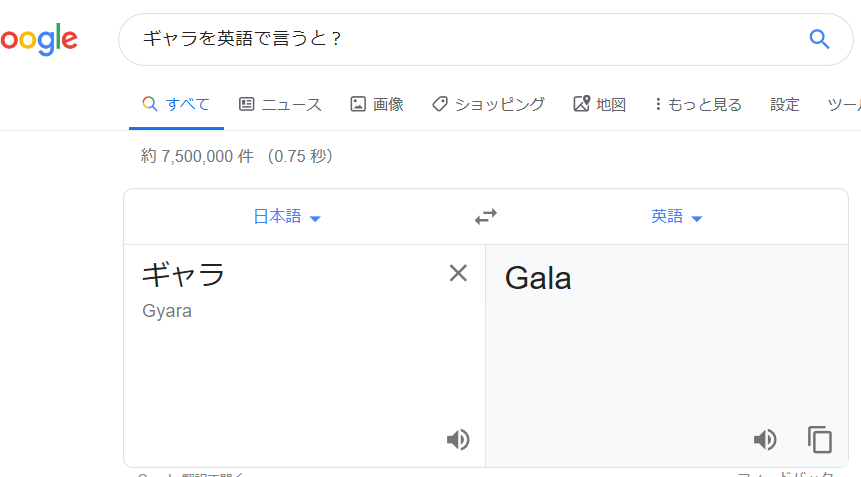Open the 英語 target language dropdown
Screen dimensions: 861x477
(x=677, y=217)
